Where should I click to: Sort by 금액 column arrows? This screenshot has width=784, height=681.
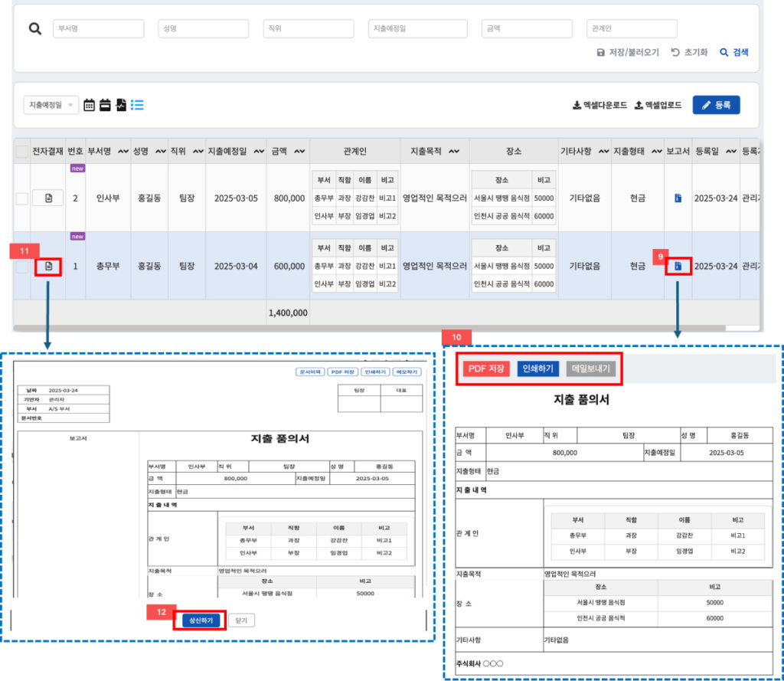click(x=299, y=152)
